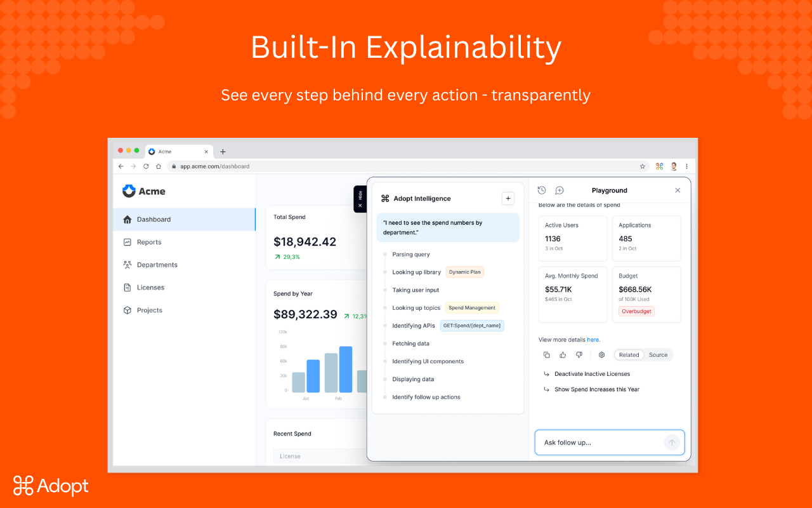The width and height of the screenshot is (812, 508).
Task: Open Reports in the sidebar
Action: pos(184,243)
